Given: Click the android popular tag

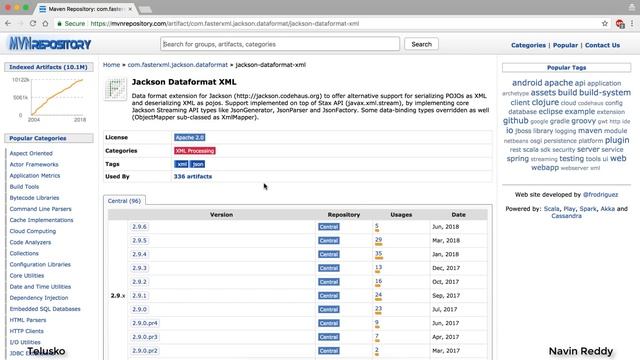Looking at the screenshot, I should pyautogui.click(x=527, y=83).
